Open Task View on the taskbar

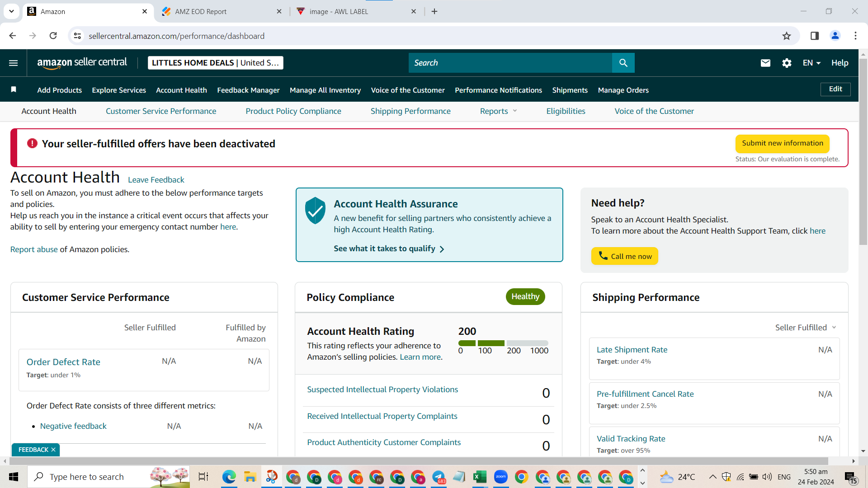pyautogui.click(x=203, y=477)
